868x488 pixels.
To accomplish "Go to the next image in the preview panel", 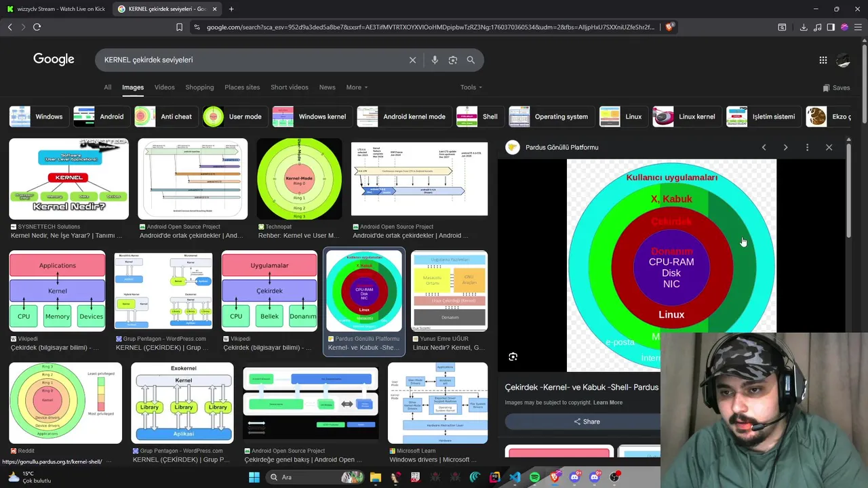I will (785, 147).
